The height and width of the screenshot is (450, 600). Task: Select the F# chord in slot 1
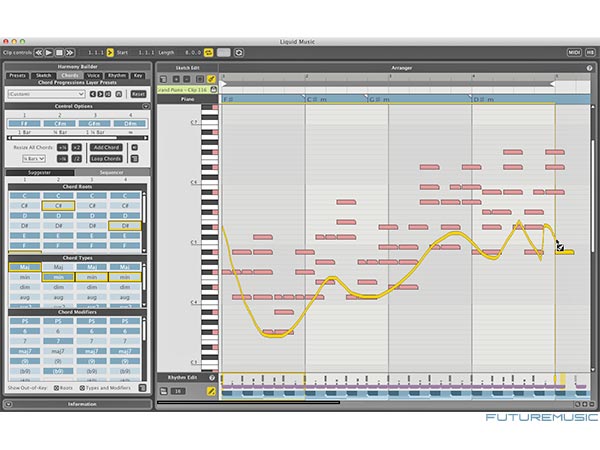coord(24,124)
